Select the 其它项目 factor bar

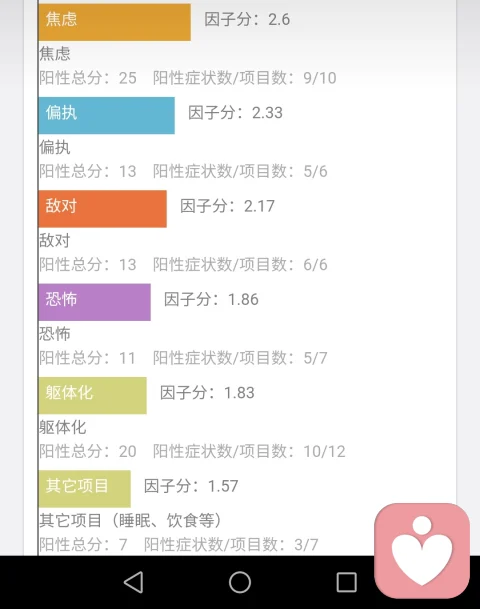pyautogui.click(x=85, y=488)
